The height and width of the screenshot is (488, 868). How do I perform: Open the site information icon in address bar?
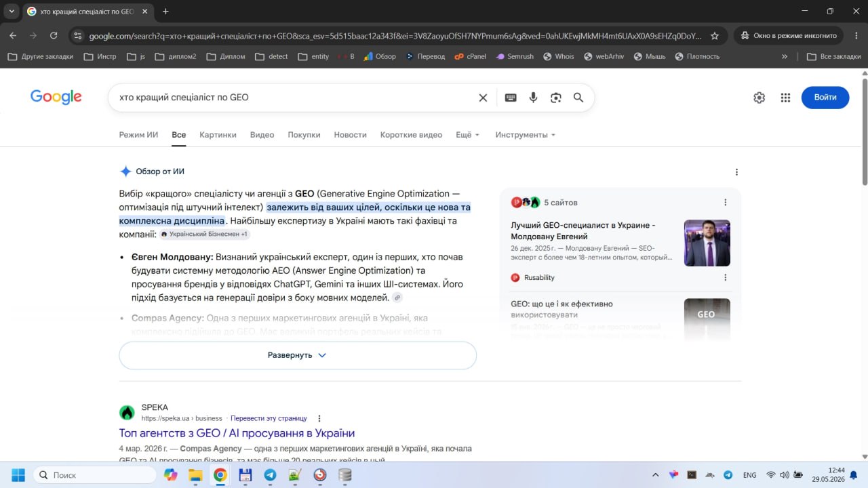pyautogui.click(x=78, y=35)
